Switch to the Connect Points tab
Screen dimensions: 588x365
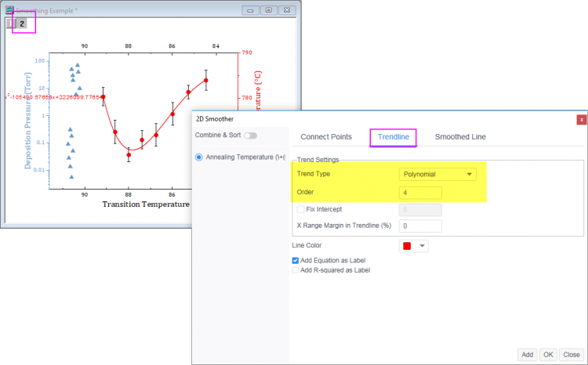[x=325, y=137]
